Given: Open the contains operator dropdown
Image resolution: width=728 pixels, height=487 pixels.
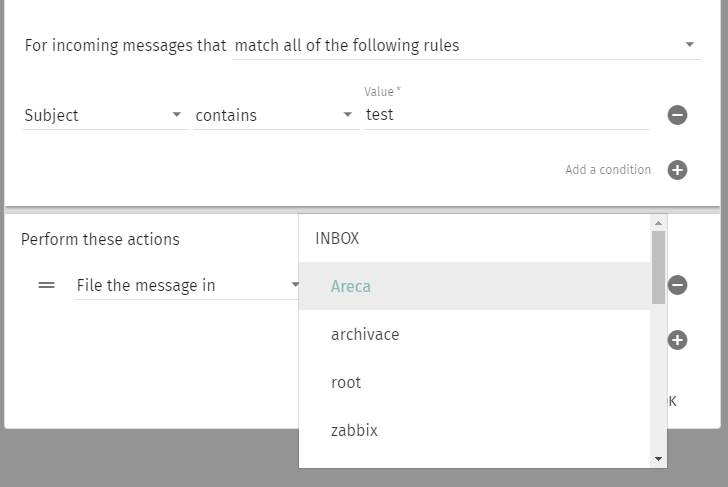Looking at the screenshot, I should click(275, 115).
